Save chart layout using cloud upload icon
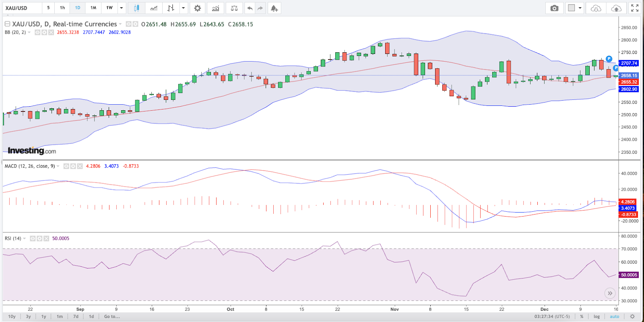 pos(616,8)
